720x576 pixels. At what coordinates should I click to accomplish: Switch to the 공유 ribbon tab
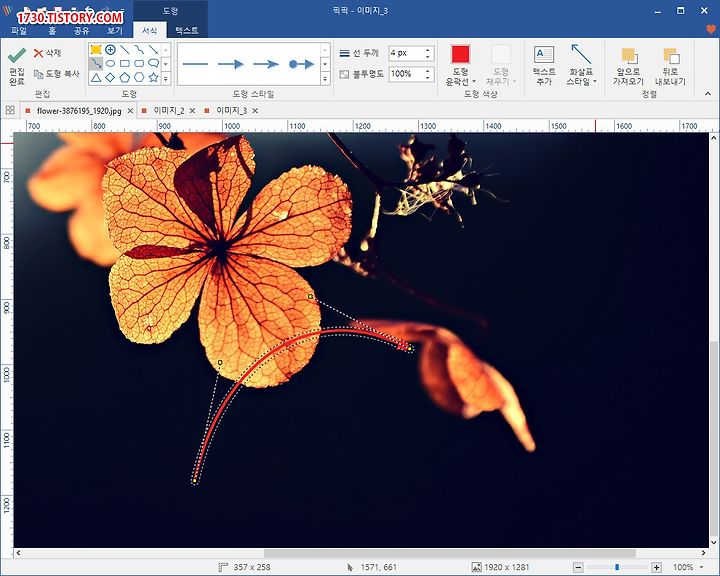(x=82, y=31)
